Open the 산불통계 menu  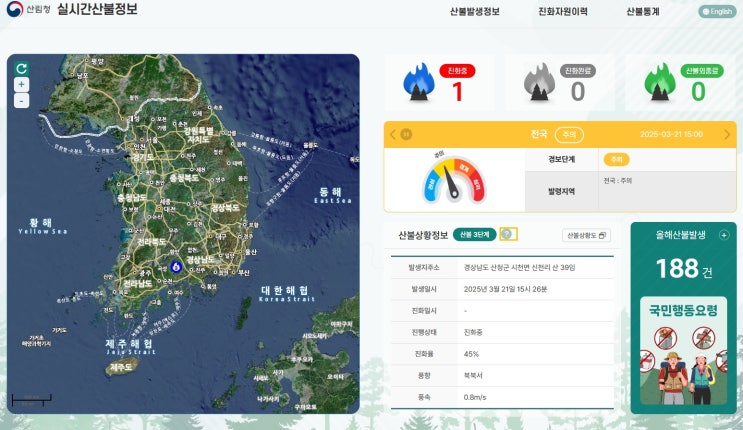click(643, 11)
